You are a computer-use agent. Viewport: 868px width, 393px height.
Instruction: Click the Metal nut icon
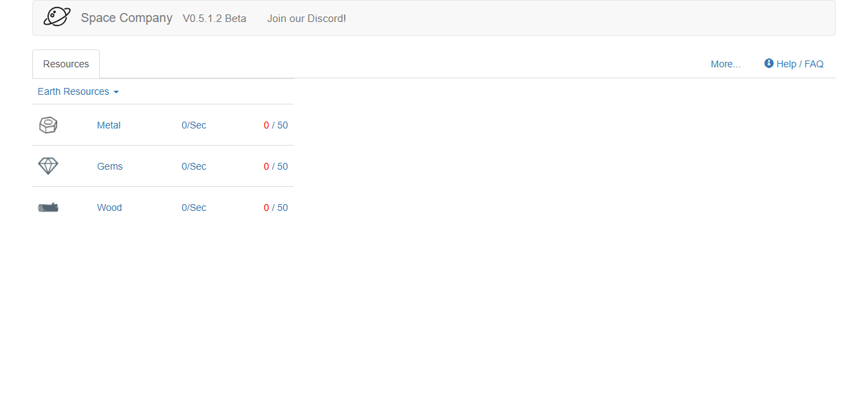tap(48, 125)
